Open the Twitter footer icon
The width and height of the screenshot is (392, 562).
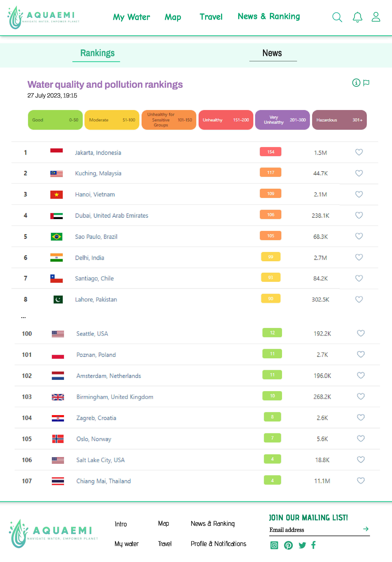pyautogui.click(x=302, y=545)
